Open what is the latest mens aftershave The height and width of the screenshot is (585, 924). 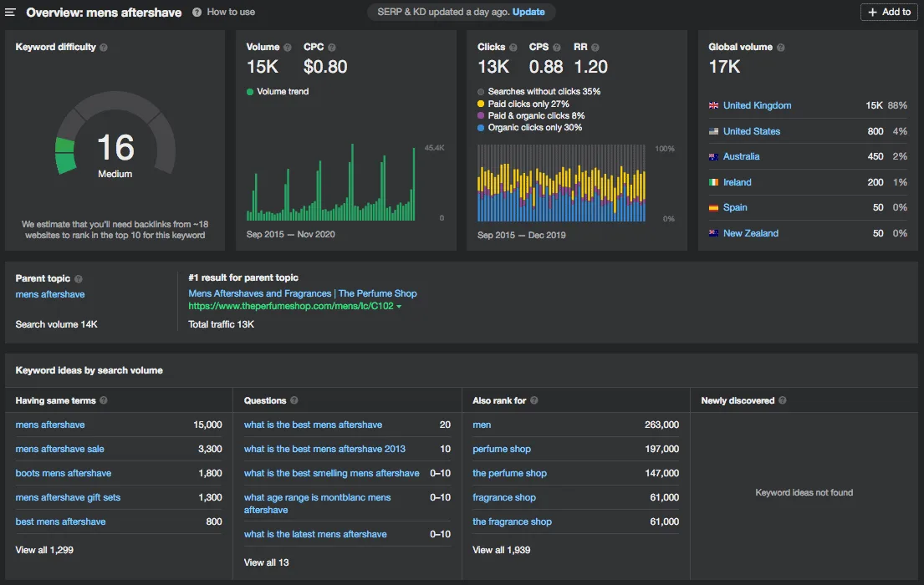click(x=315, y=534)
